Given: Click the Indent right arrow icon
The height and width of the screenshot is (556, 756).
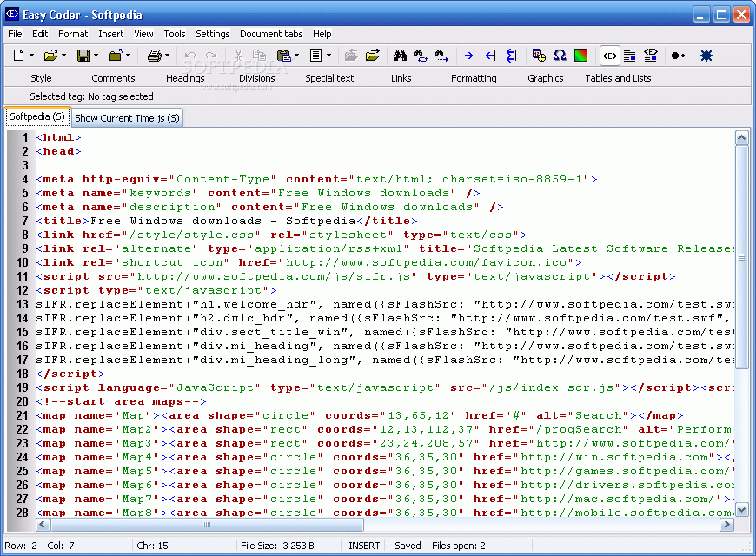Looking at the screenshot, I should 469,56.
